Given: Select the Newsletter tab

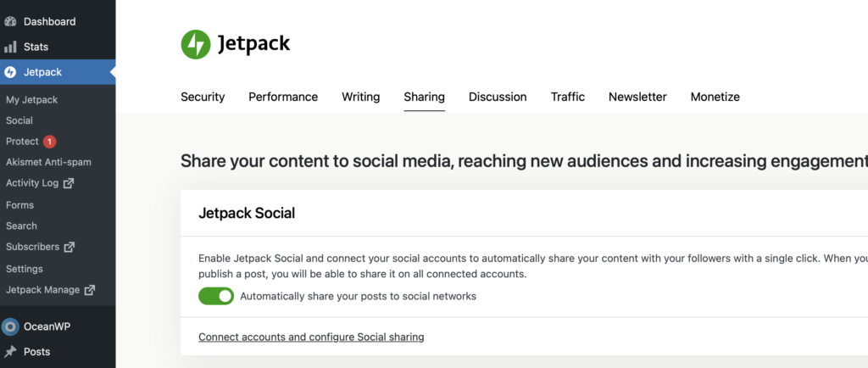Looking at the screenshot, I should click(x=637, y=97).
